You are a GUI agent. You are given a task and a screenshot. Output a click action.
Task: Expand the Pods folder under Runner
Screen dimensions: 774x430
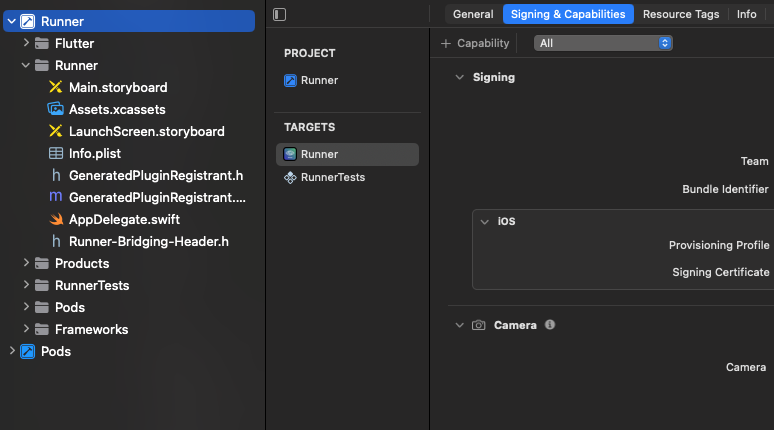click(26, 307)
